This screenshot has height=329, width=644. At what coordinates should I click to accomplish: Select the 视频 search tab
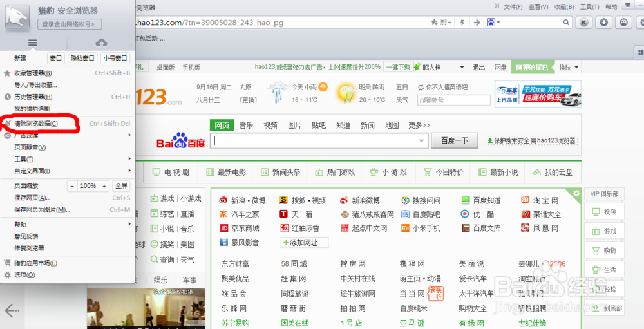[x=270, y=126]
